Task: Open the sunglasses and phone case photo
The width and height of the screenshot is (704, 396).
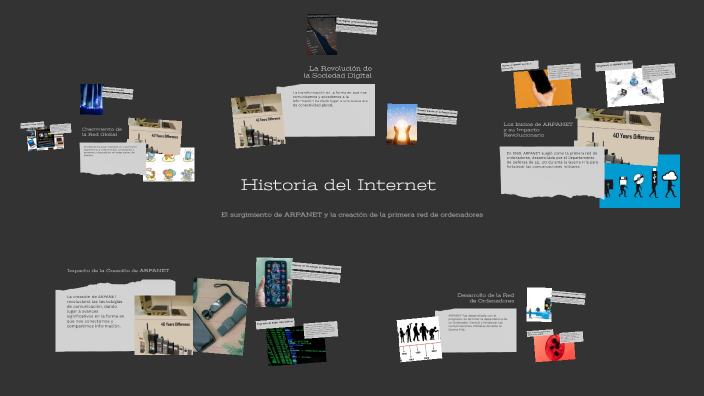Action: point(220,317)
